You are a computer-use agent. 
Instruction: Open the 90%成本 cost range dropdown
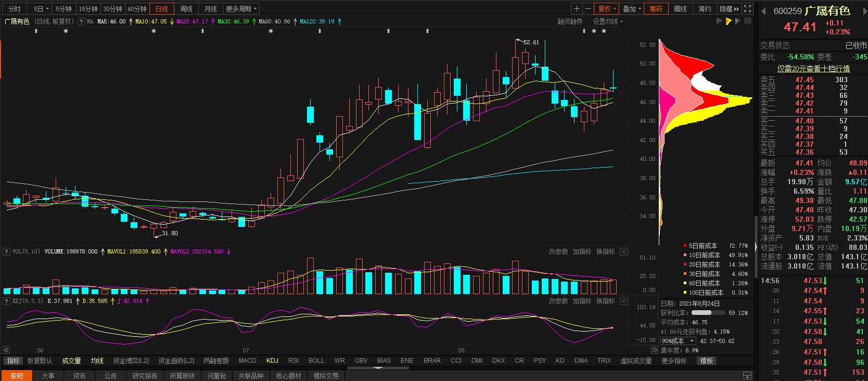[678, 341]
